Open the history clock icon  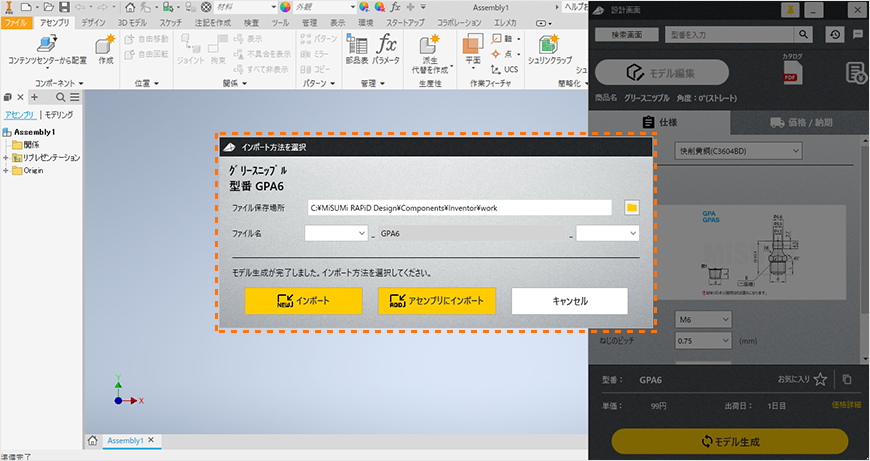pyautogui.click(x=835, y=34)
